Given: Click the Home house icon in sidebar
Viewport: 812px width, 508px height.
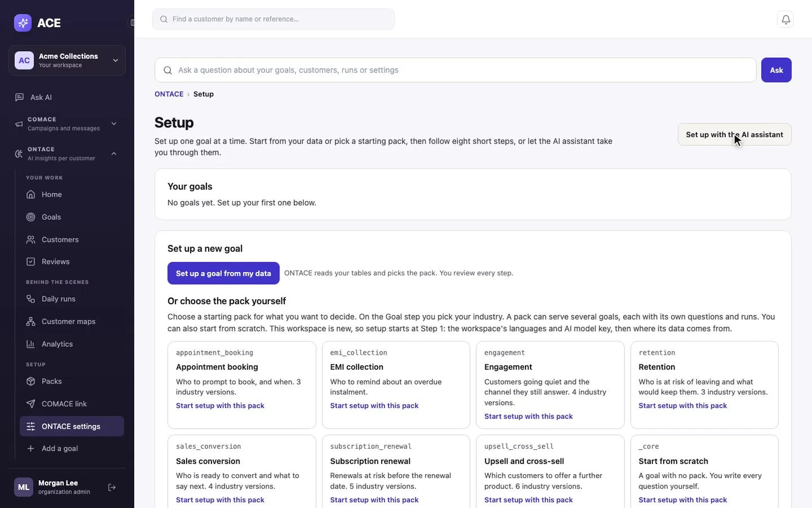Looking at the screenshot, I should coord(31,194).
